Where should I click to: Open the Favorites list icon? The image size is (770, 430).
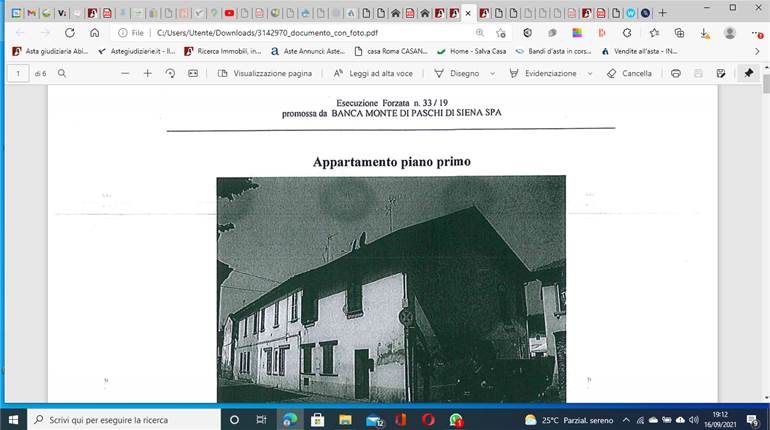(654, 33)
